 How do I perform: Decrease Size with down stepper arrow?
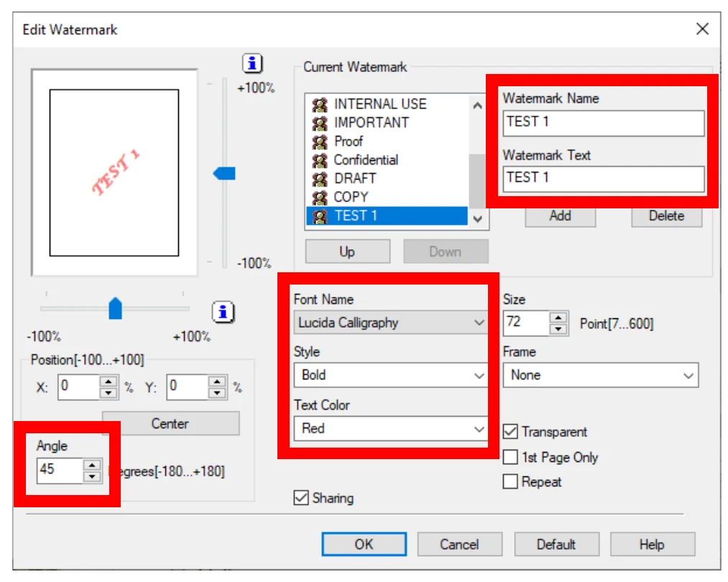tap(558, 329)
